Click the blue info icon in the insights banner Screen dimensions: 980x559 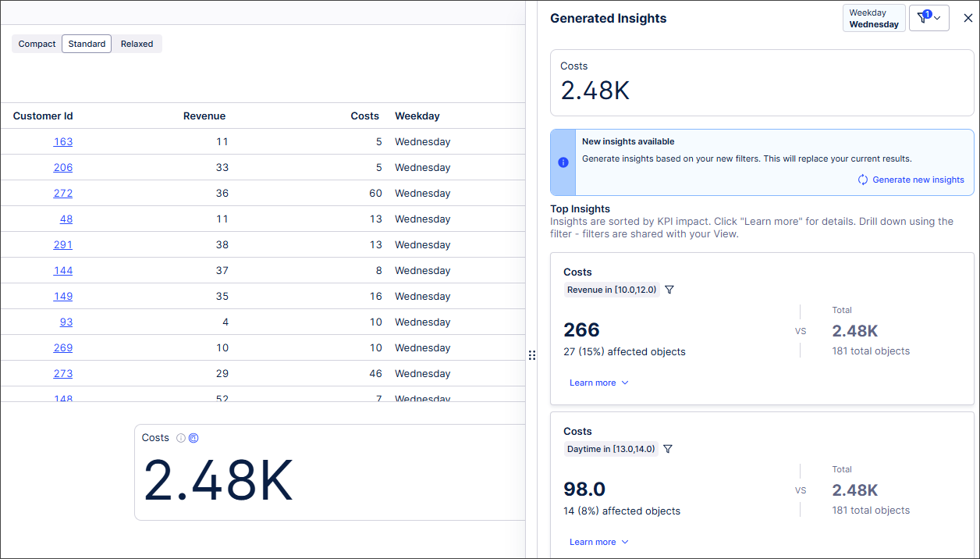pyautogui.click(x=563, y=162)
